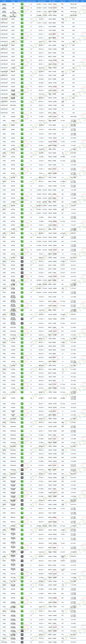Click the Lata produkcji column header
Viewport: 86px width, 644px height.
(x=42, y=1)
